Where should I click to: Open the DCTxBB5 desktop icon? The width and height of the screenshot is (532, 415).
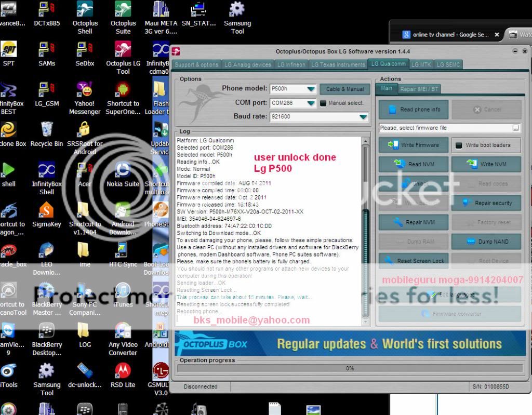(x=47, y=14)
